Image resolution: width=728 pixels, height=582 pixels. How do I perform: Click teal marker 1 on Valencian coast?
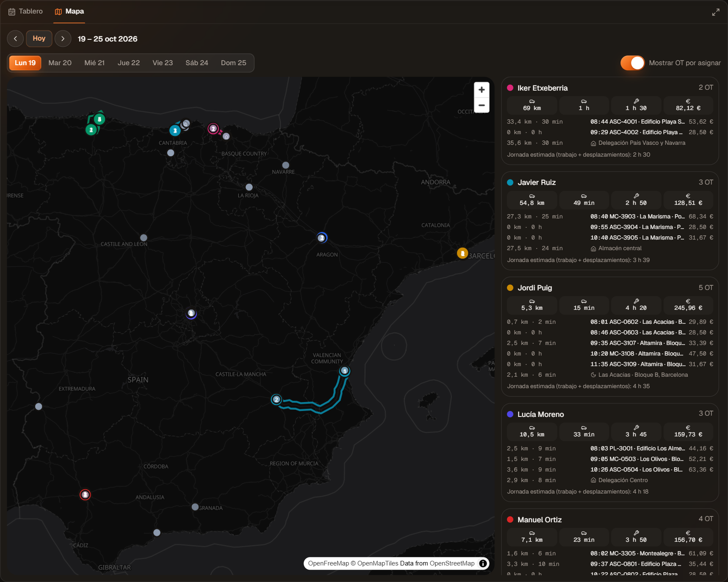point(345,371)
